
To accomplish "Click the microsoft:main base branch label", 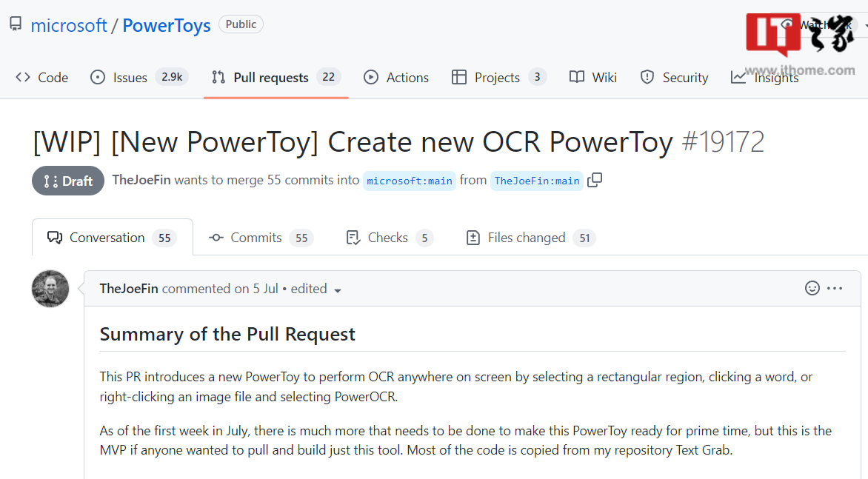I will point(409,181).
